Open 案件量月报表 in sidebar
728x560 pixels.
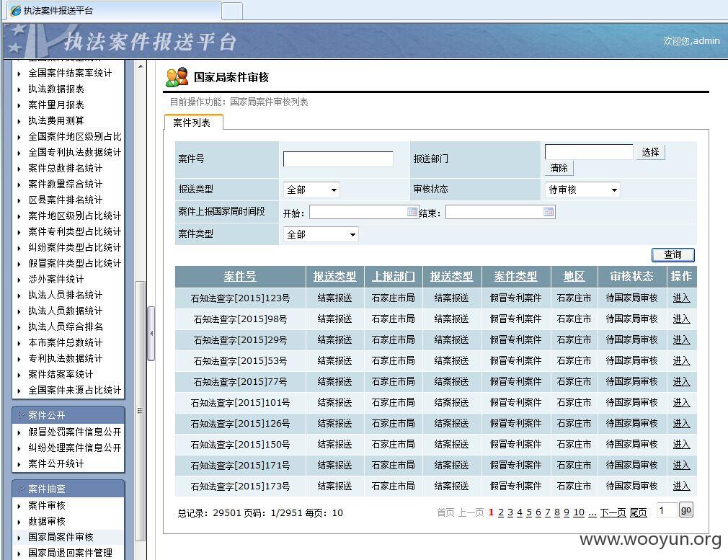point(56,105)
